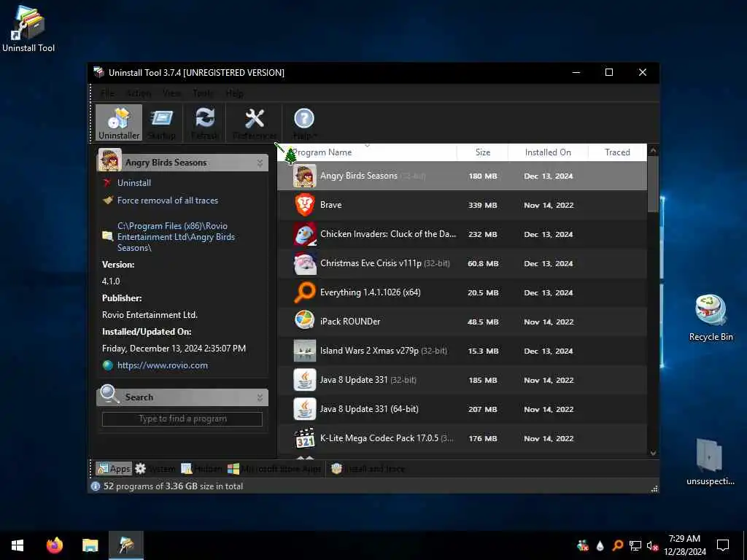Image resolution: width=747 pixels, height=560 pixels.
Task: Sort by Installed On column header
Action: pyautogui.click(x=548, y=152)
